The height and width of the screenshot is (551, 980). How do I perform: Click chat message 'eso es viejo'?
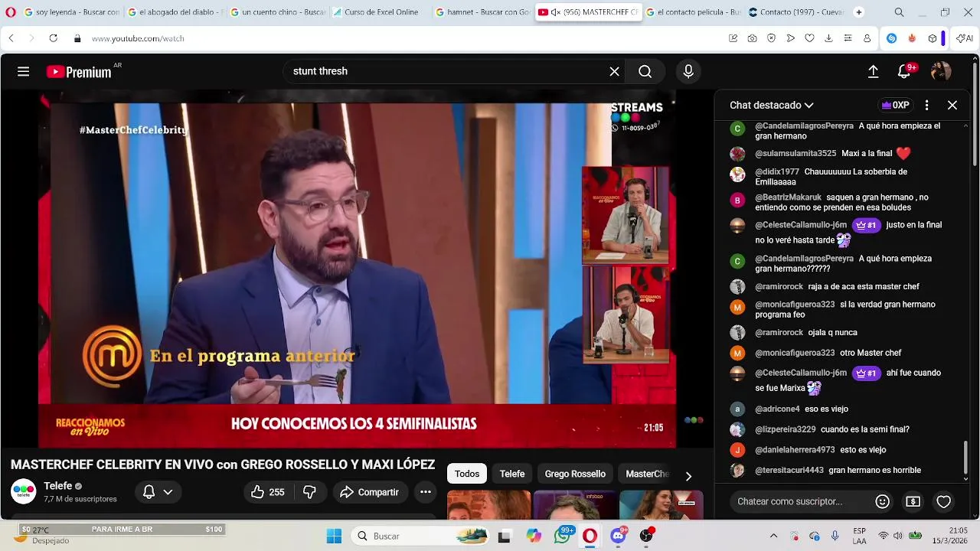[826, 409]
